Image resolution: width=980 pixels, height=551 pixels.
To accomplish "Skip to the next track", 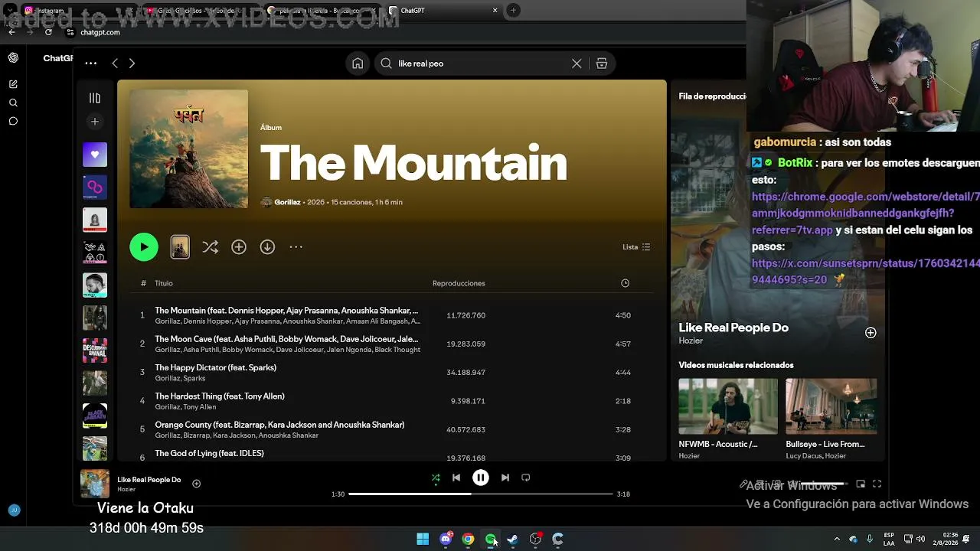I will [505, 478].
